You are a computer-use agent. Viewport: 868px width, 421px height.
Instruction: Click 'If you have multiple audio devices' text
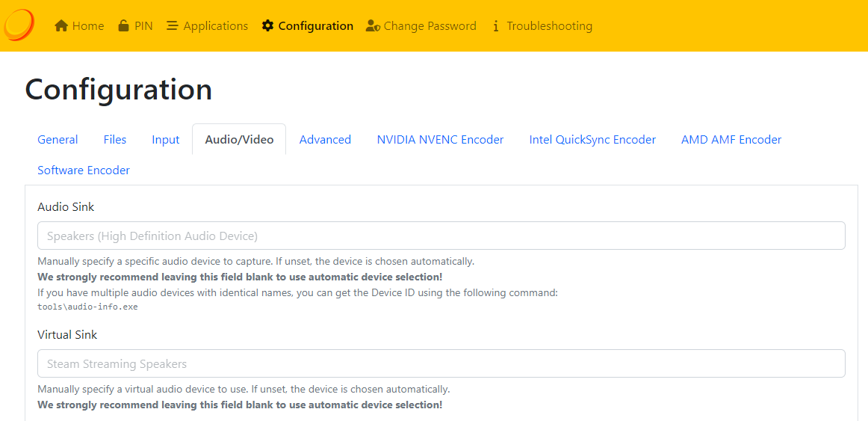point(298,292)
